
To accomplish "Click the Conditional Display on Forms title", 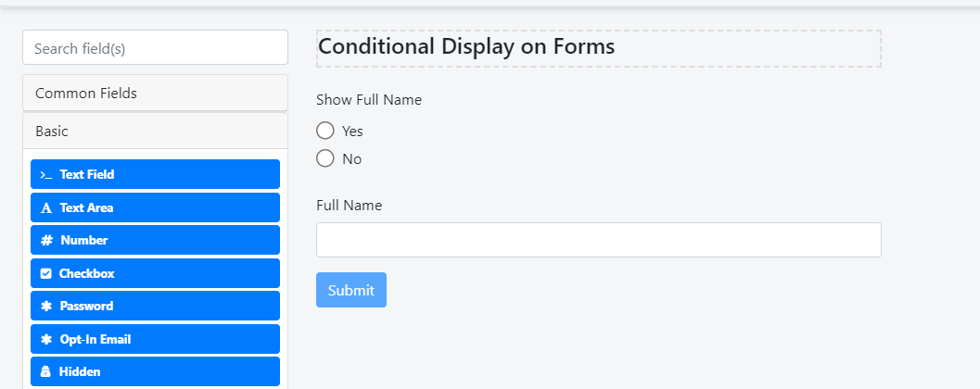I will click(466, 46).
